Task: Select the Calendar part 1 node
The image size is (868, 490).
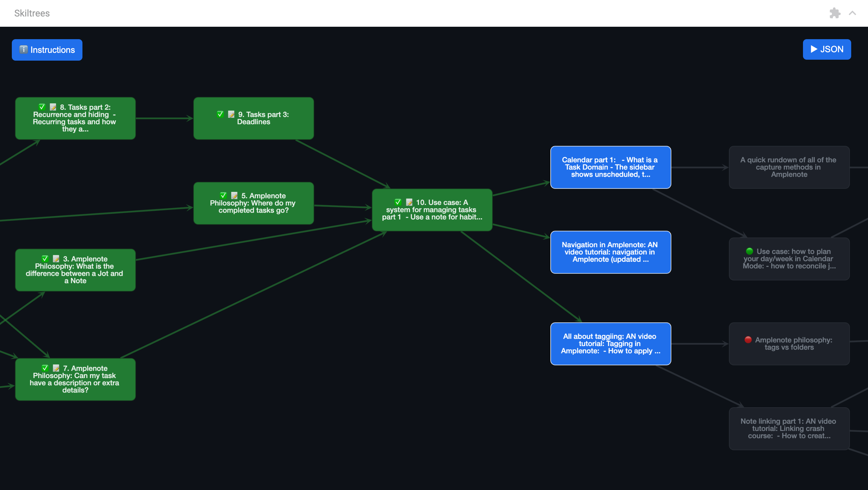Action: pos(611,167)
